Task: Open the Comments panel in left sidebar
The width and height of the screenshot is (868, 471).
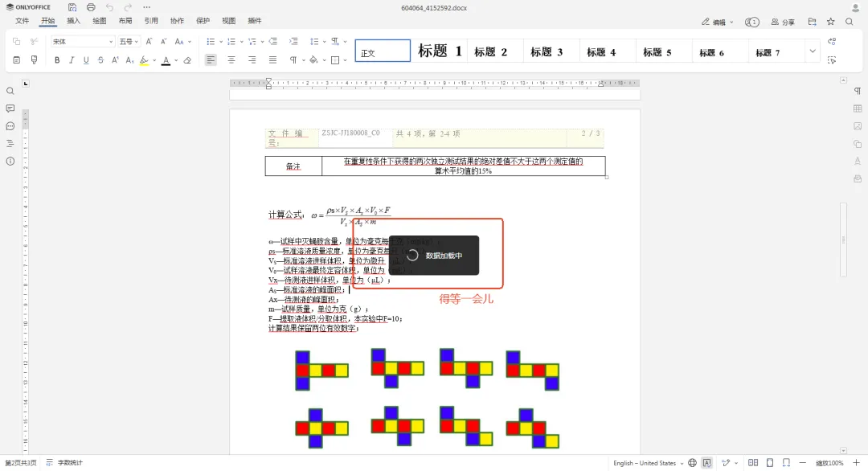Action: tap(10, 109)
